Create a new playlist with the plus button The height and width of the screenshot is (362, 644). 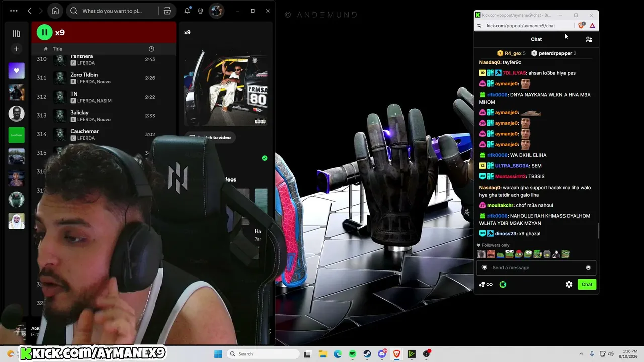pyautogui.click(x=16, y=49)
